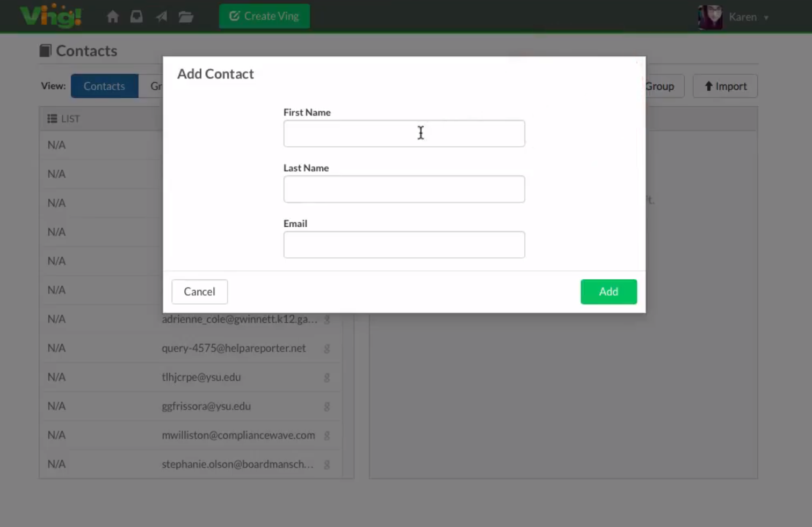
Task: Click the Group button behind the dialog
Action: pyautogui.click(x=665, y=86)
